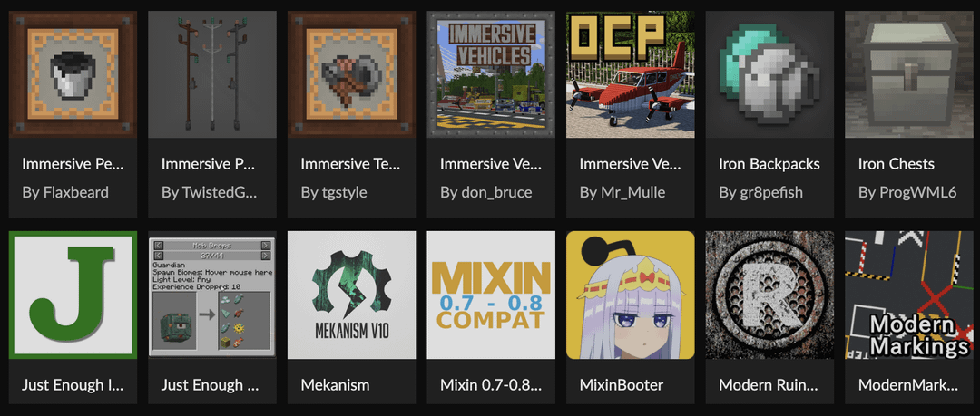Open the power poles mod thumbnail
The image size is (980, 416).
tap(212, 74)
